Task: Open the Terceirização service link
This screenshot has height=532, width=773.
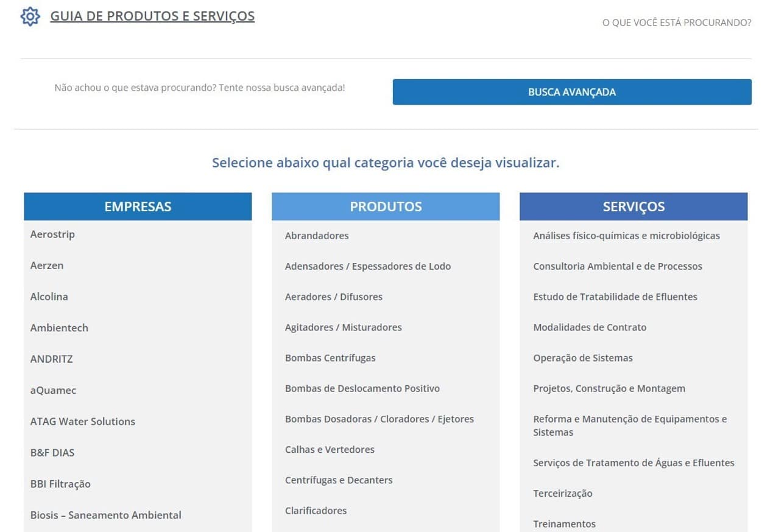Action: click(x=563, y=494)
